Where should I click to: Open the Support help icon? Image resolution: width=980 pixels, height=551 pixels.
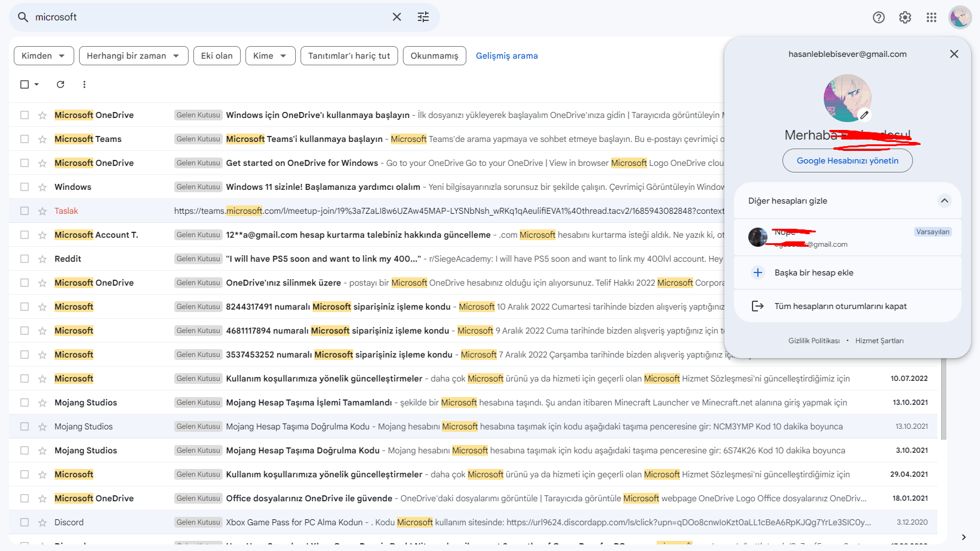tap(879, 17)
